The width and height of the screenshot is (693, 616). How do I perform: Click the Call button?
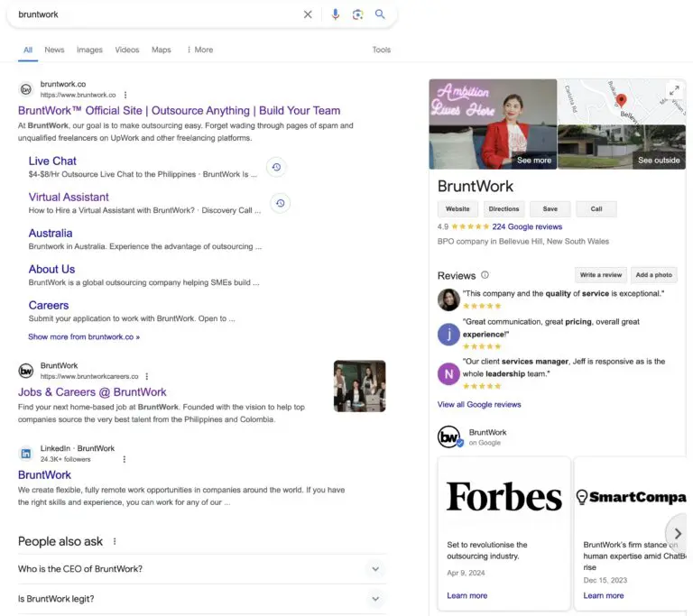[x=596, y=209]
